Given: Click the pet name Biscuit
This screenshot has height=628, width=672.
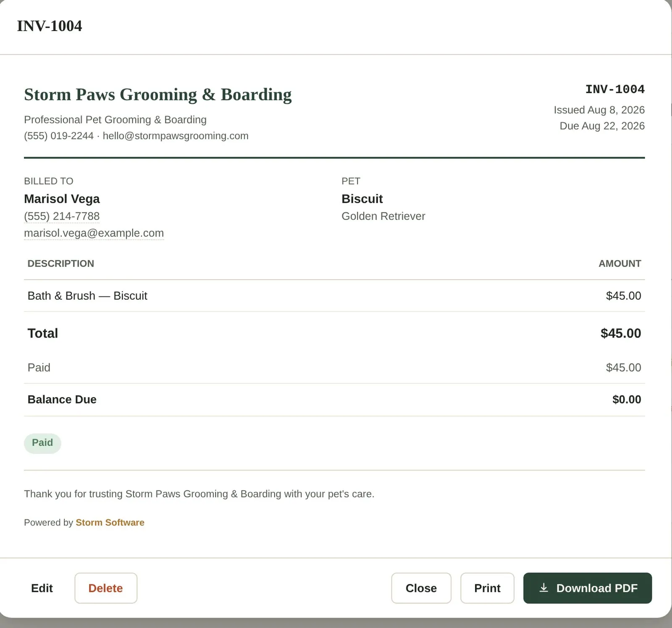Looking at the screenshot, I should (x=362, y=199).
